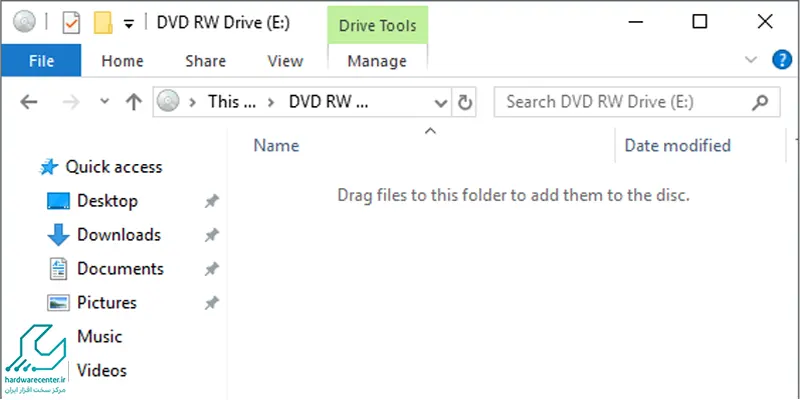Open the Help question mark icon

(x=782, y=60)
